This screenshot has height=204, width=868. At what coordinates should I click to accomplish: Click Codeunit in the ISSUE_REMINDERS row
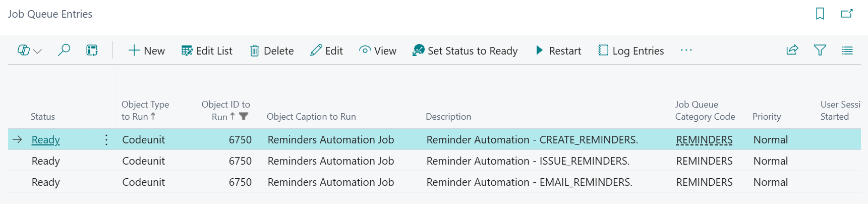tap(144, 161)
